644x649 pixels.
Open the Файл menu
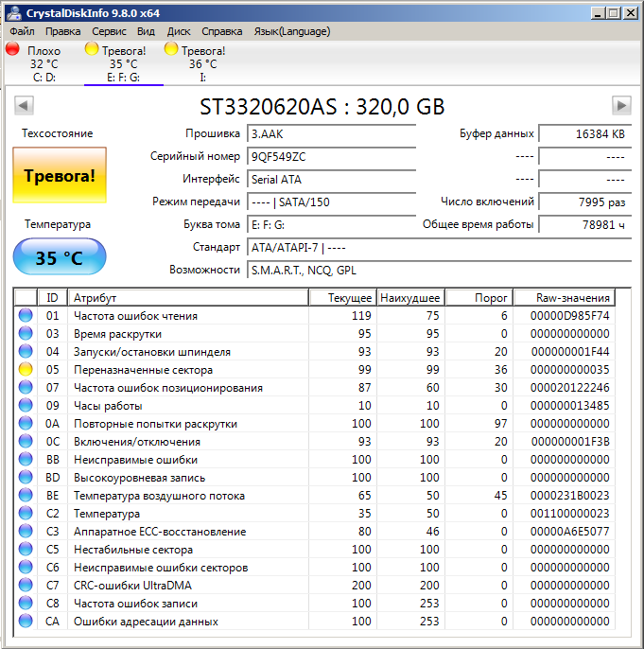click(22, 31)
